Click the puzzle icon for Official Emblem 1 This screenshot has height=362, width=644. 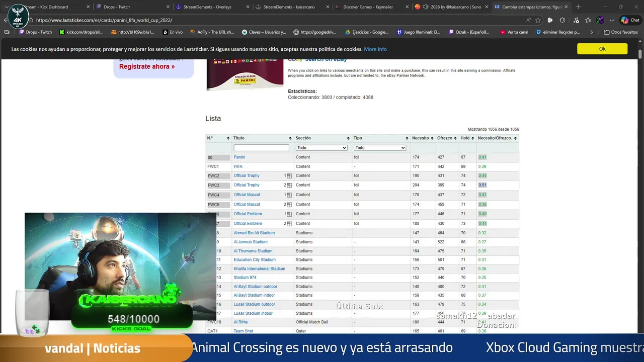(x=289, y=214)
